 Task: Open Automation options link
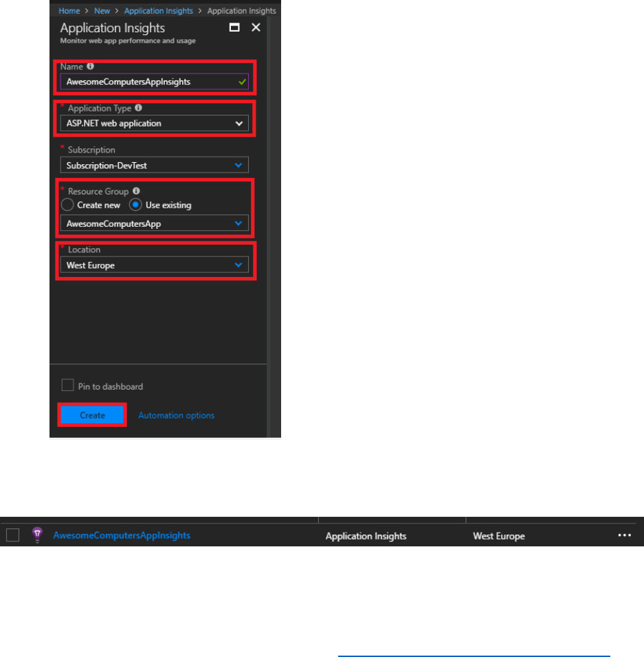[x=177, y=415]
